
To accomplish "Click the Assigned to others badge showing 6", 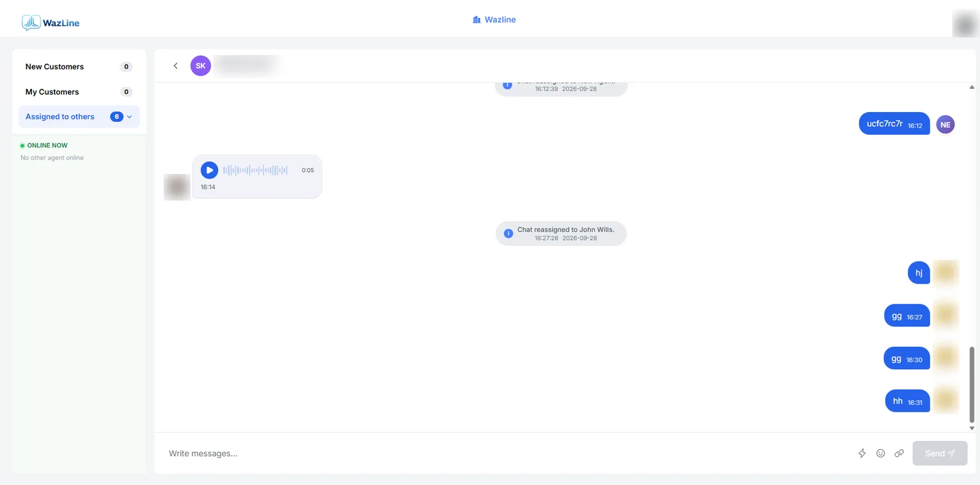I will (117, 117).
